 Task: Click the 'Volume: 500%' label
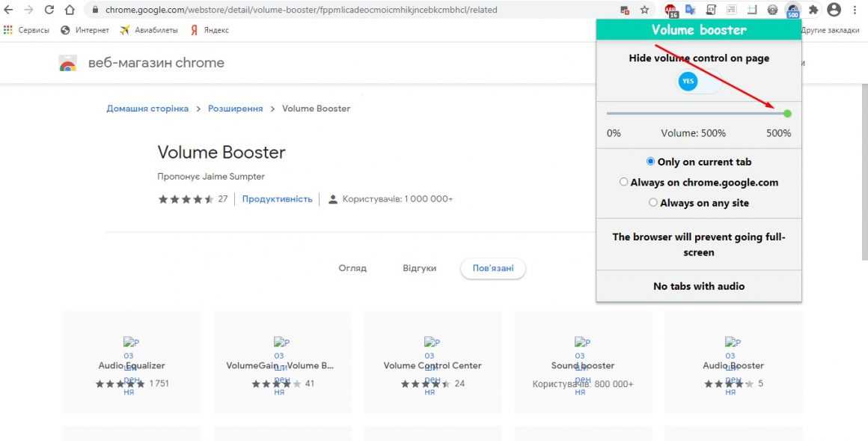point(693,133)
